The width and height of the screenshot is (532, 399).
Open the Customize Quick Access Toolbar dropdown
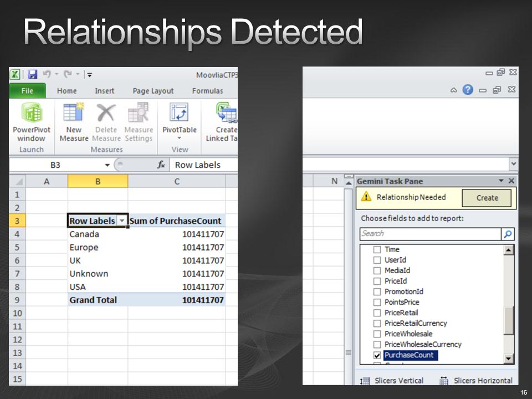[x=90, y=75]
